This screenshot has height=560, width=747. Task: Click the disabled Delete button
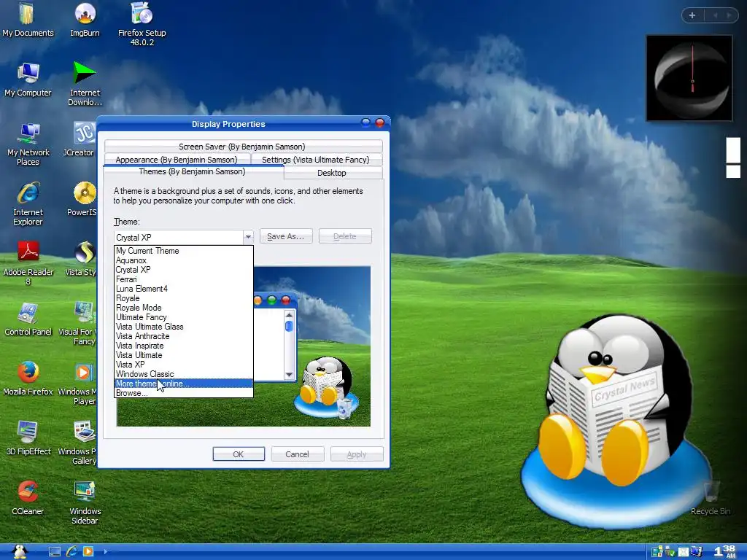345,236
